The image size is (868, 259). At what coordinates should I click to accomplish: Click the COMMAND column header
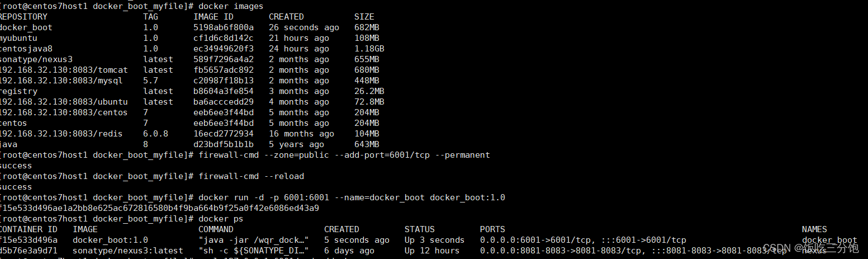point(216,229)
